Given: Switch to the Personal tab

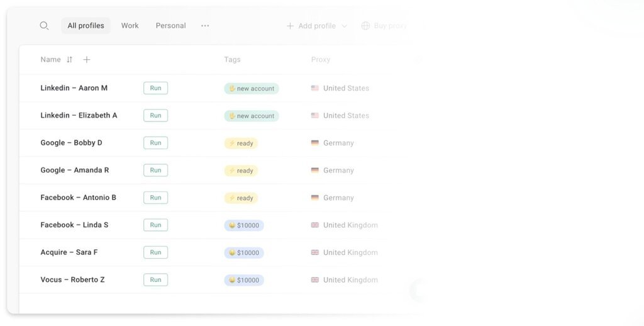Looking at the screenshot, I should coord(171,25).
